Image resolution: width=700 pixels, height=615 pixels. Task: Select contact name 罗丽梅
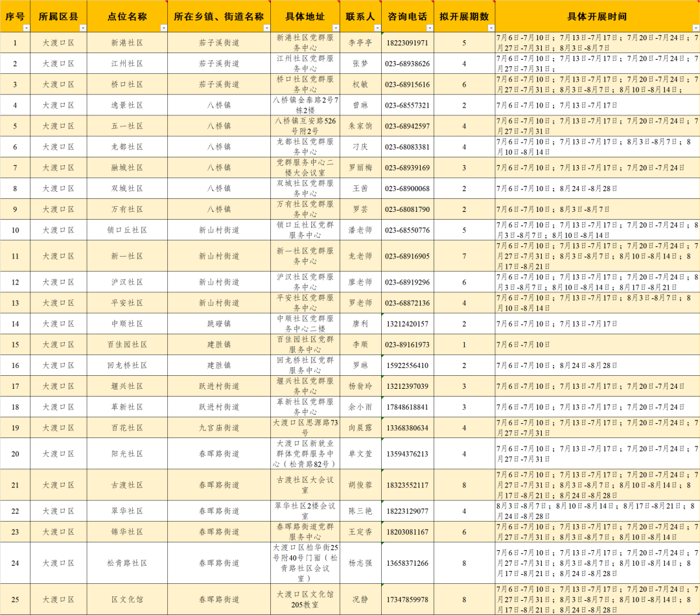point(360,168)
